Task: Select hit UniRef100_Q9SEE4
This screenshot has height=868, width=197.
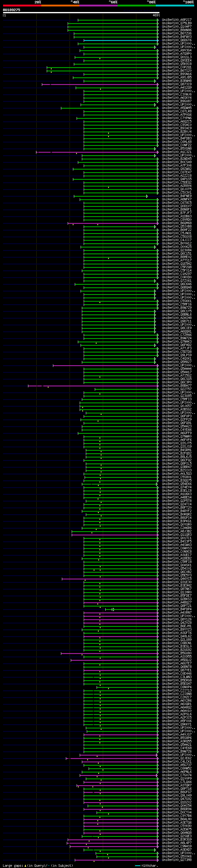Action: (x=177, y=61)
